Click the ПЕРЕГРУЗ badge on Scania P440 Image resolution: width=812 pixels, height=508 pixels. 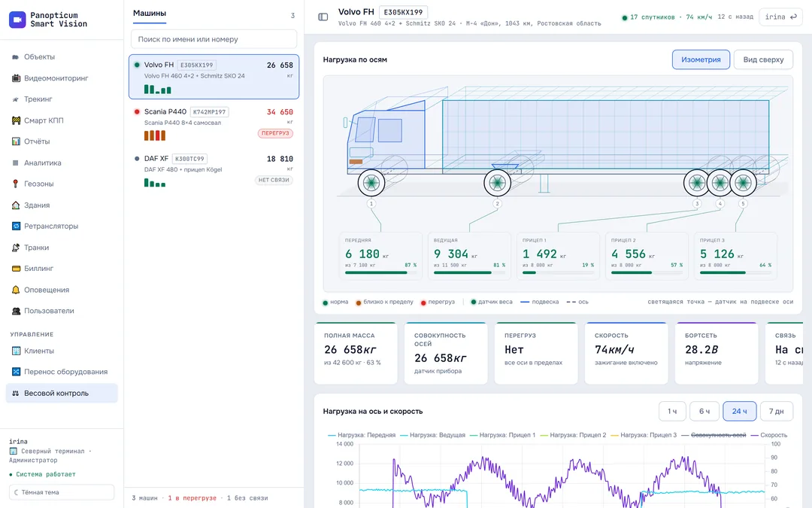click(275, 133)
